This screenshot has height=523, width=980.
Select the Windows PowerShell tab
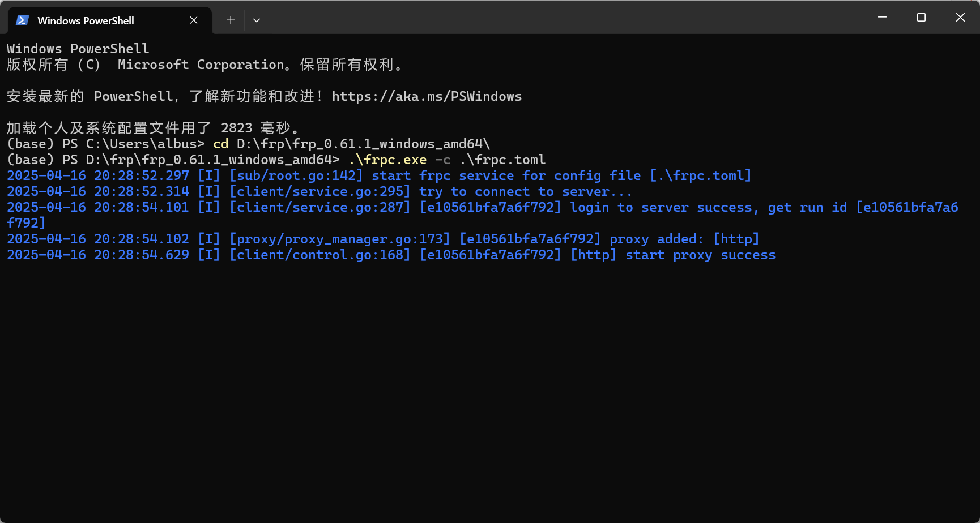[110, 20]
